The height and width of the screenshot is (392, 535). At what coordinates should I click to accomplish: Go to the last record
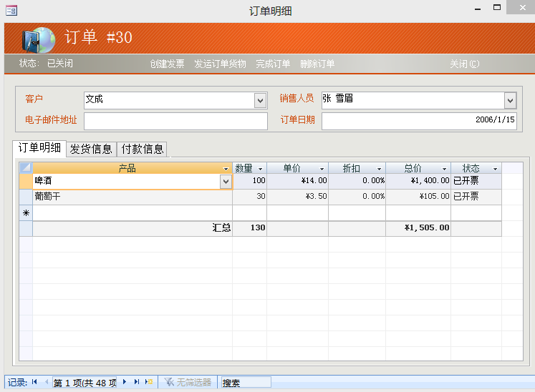coord(137,382)
